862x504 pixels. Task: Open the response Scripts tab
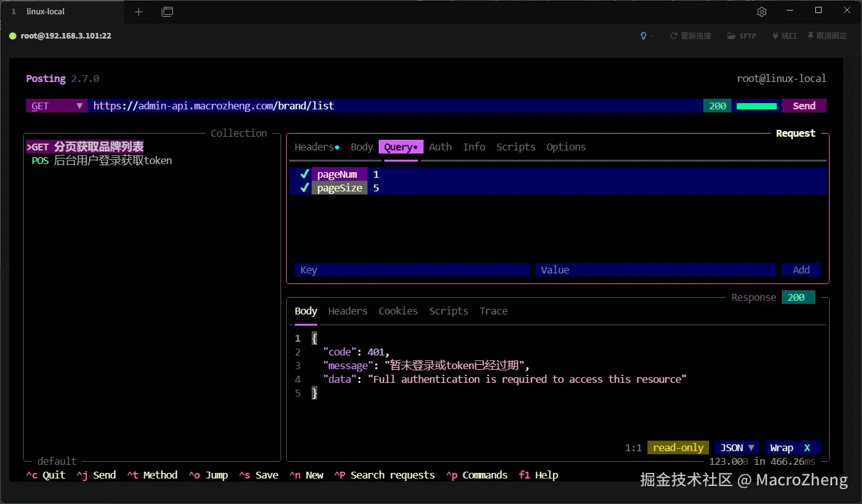pyautogui.click(x=448, y=311)
